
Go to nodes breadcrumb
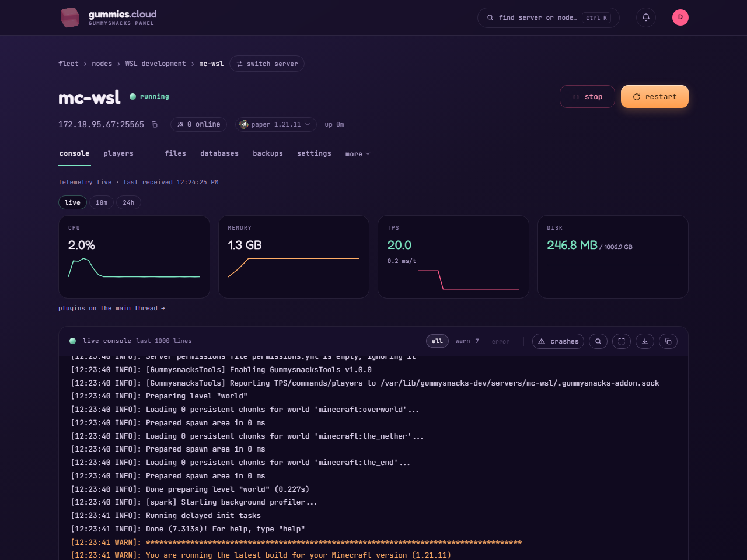[102, 64]
